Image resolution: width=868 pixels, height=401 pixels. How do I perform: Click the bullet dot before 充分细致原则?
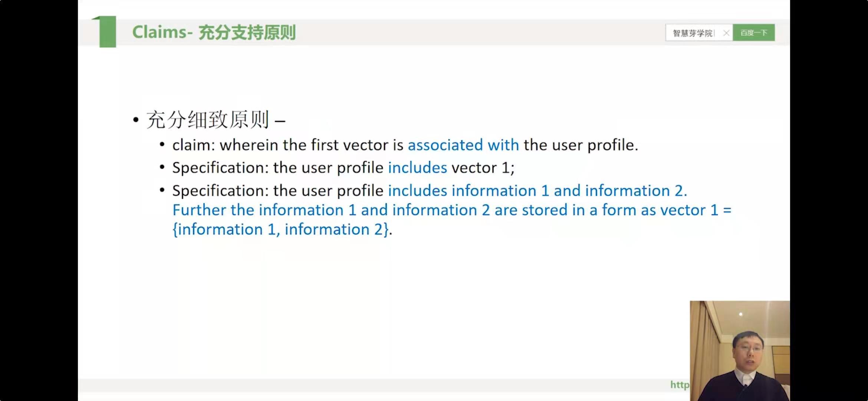point(136,120)
